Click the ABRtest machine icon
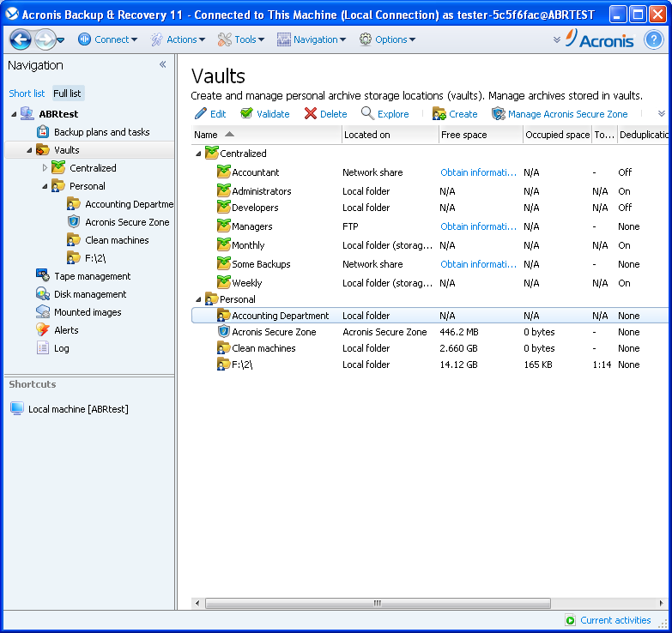The width and height of the screenshot is (672, 633). pyautogui.click(x=27, y=113)
